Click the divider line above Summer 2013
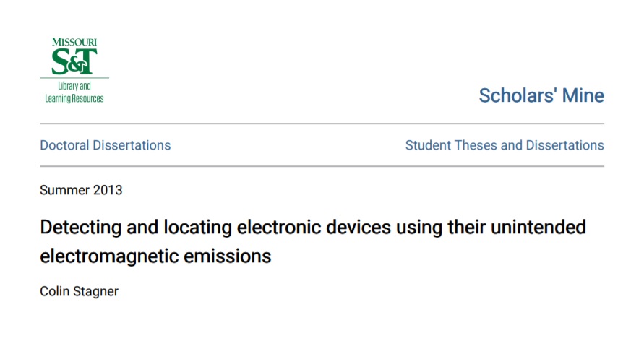Image resolution: width=644 pixels, height=354 pixels. pyautogui.click(x=322, y=166)
